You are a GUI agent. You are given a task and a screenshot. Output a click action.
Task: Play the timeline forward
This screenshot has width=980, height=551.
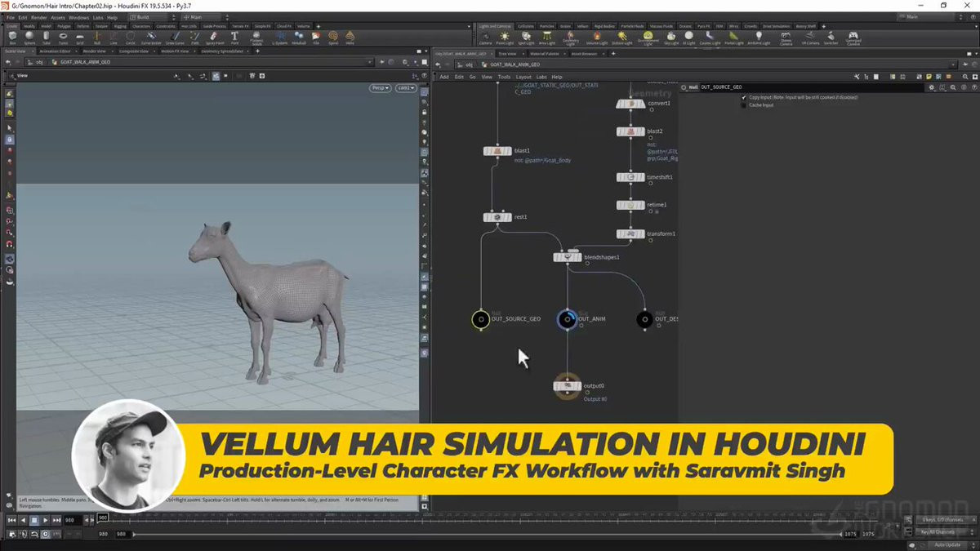45,520
